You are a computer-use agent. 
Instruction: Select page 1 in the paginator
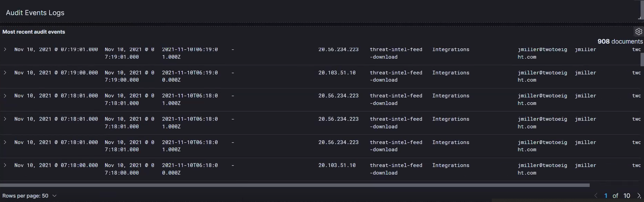pyautogui.click(x=606, y=195)
